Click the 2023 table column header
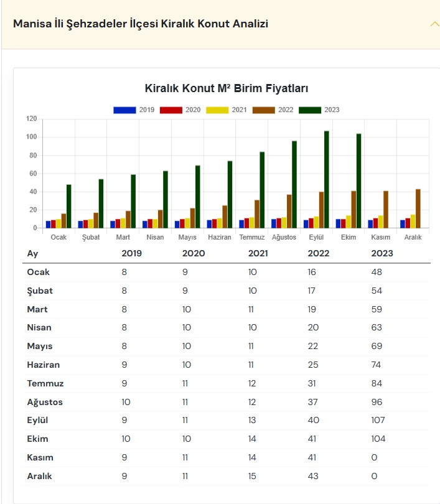Image resolution: width=440 pixels, height=504 pixels. [x=382, y=253]
